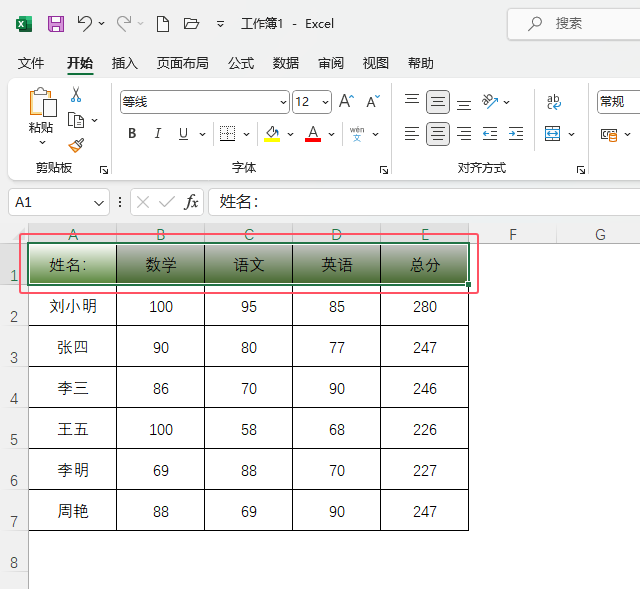The width and height of the screenshot is (640, 589).
Task: Expand font color dropdown arrow
Action: click(x=331, y=134)
